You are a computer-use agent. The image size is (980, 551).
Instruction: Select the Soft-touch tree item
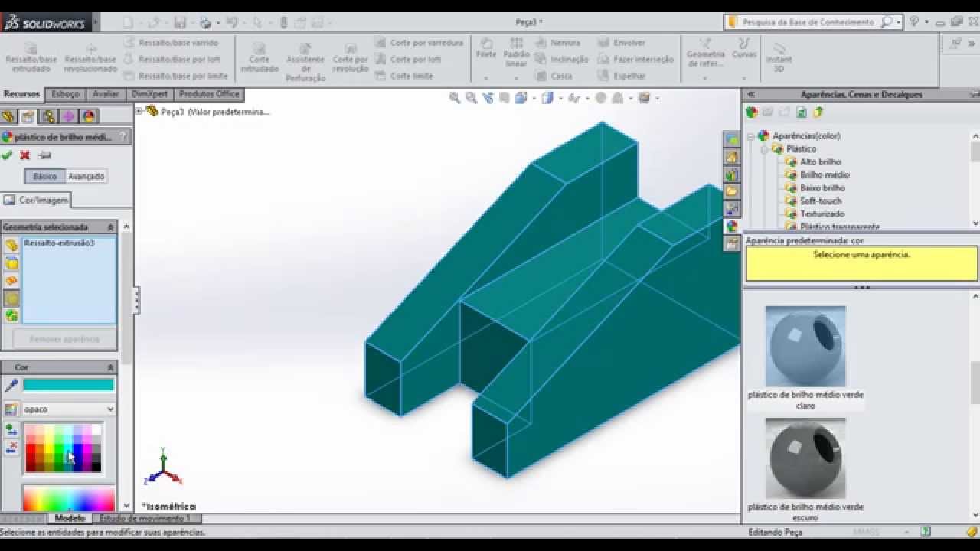[821, 201]
